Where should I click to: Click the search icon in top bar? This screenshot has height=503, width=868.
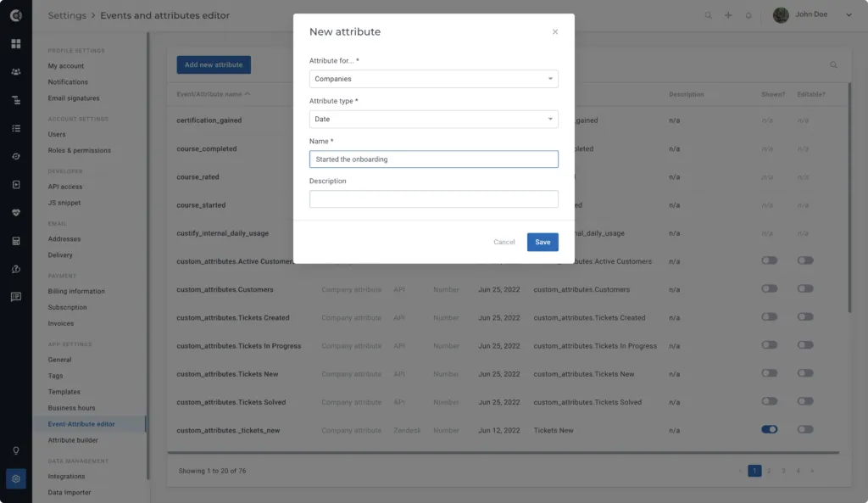(708, 15)
